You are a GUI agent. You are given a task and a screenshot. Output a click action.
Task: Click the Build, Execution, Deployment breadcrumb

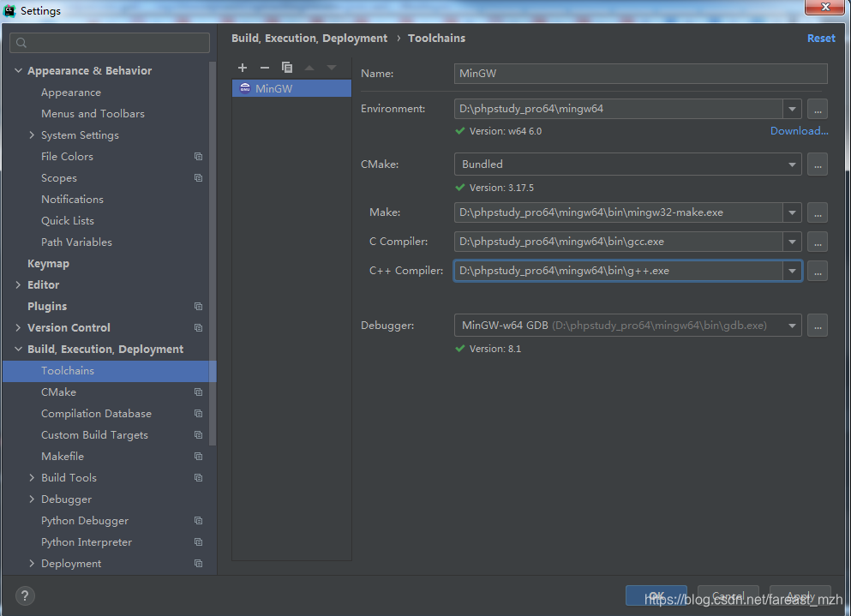309,38
